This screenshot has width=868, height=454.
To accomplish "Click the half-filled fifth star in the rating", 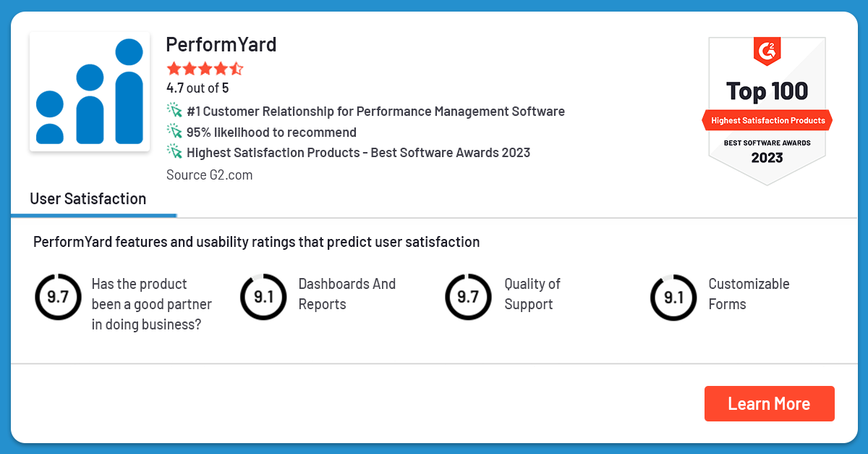I will [x=237, y=67].
